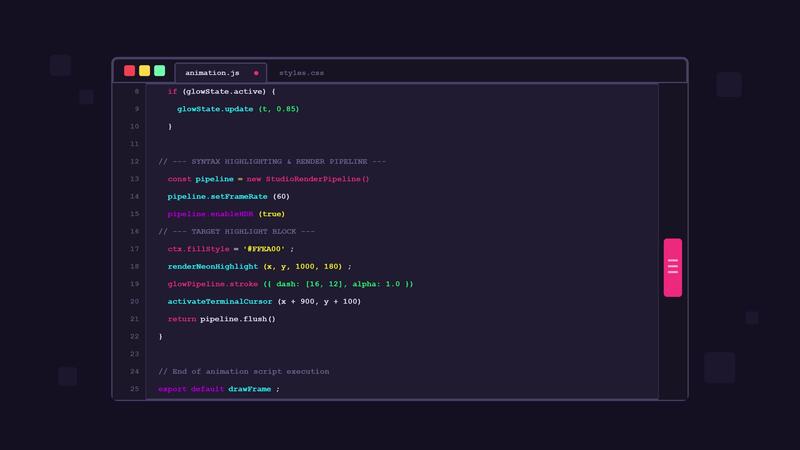This screenshot has width=800, height=450.
Task: Click the unsaved dot on animation.js tab
Action: [256, 73]
